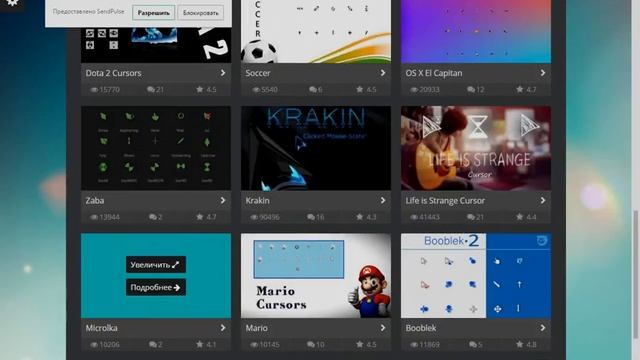Click the star rating icon under Life is Strange

(x=520, y=217)
